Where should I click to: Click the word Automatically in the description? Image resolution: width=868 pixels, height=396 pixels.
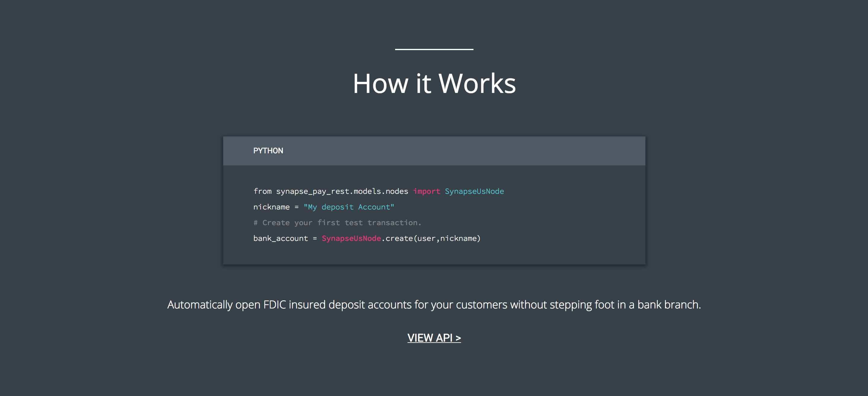click(x=200, y=305)
